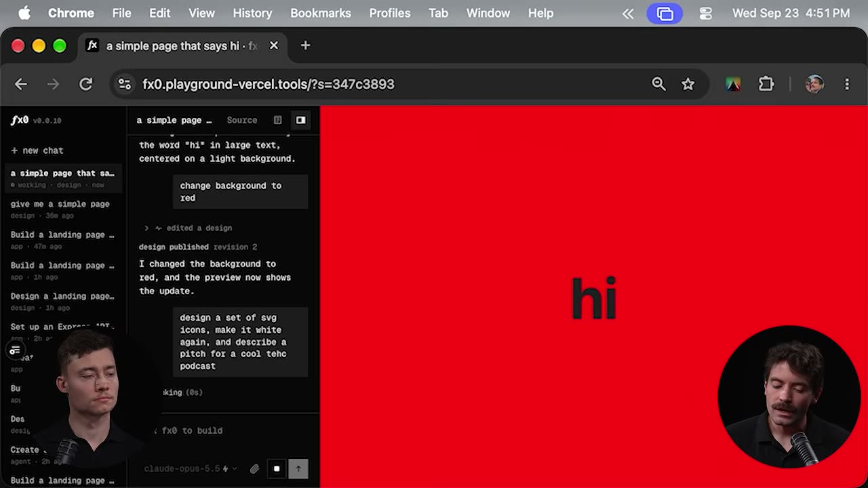Open the Chrome profile avatar
868x488 pixels.
814,84
